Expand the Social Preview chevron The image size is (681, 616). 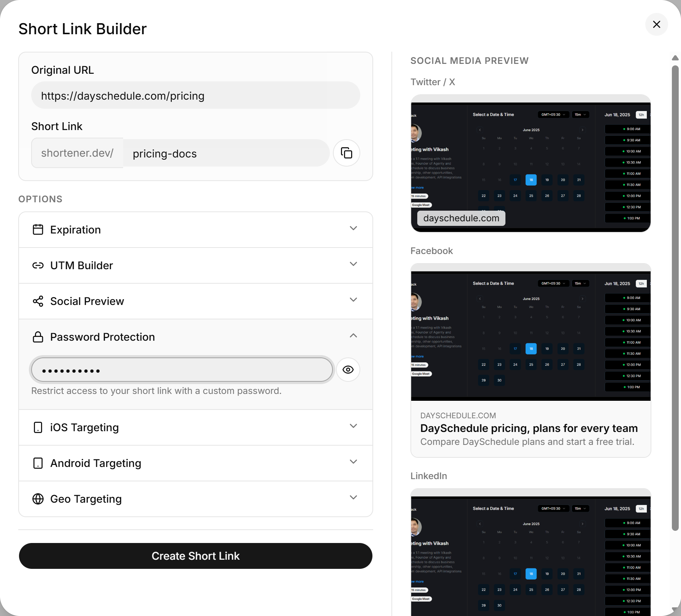coord(353,300)
